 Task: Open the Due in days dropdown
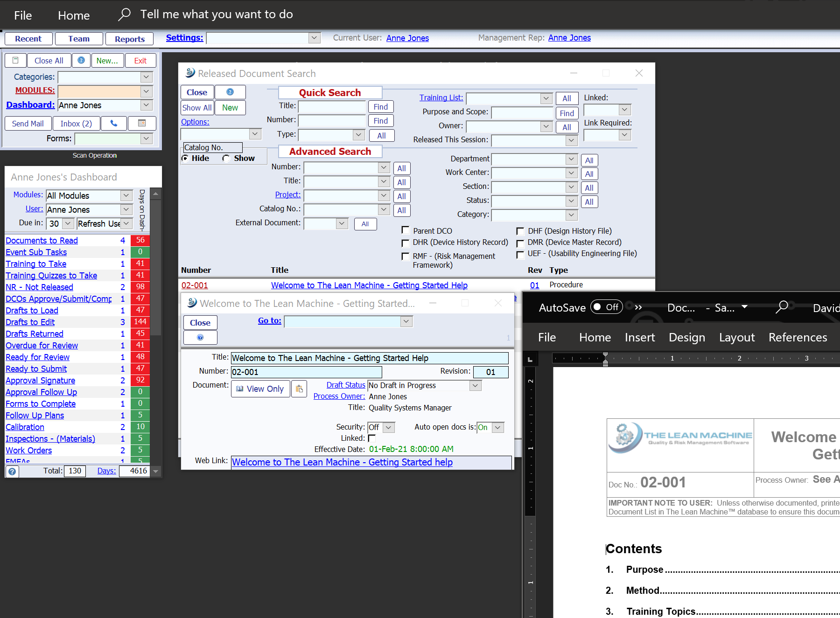click(68, 223)
